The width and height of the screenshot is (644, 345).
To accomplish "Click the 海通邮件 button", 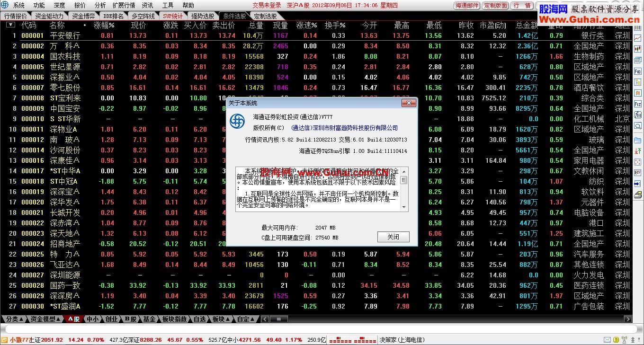I will (x=467, y=5).
